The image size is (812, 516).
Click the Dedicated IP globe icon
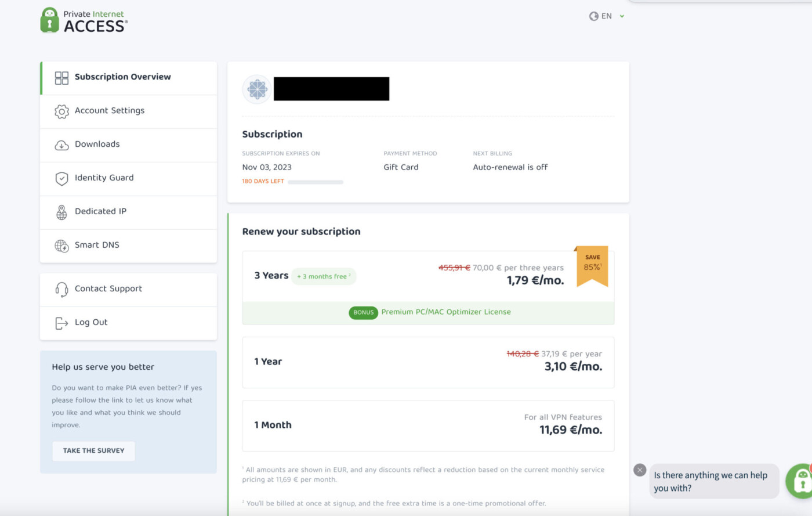61,212
